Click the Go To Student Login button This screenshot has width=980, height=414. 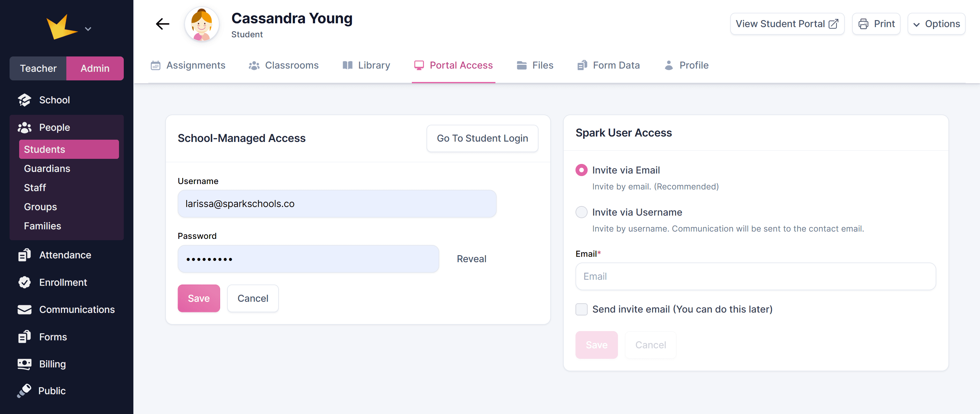(482, 138)
